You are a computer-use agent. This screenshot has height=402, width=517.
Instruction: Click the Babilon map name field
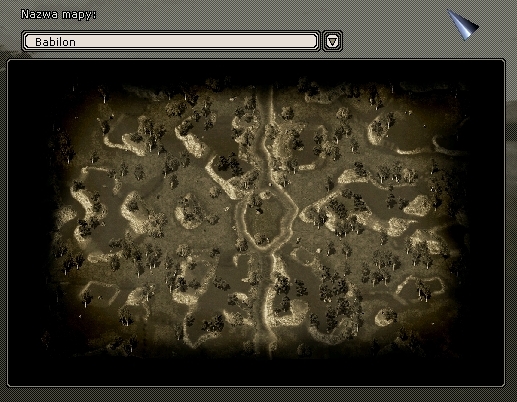point(171,41)
